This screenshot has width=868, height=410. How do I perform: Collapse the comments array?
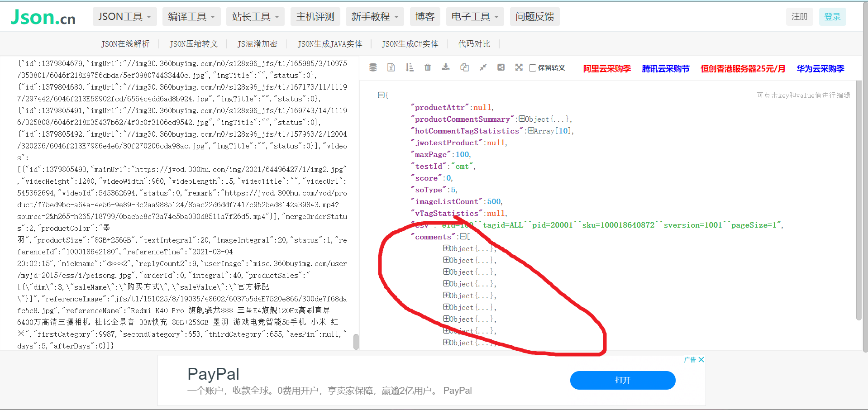(463, 236)
